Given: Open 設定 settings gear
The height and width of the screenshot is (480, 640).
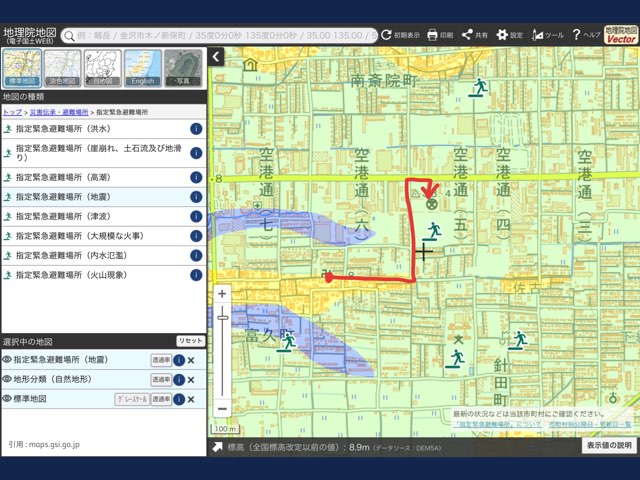Looking at the screenshot, I should click(x=502, y=34).
